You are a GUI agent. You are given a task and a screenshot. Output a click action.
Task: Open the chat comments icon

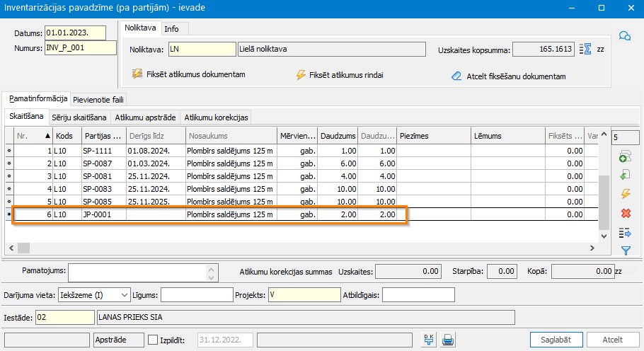(x=625, y=36)
